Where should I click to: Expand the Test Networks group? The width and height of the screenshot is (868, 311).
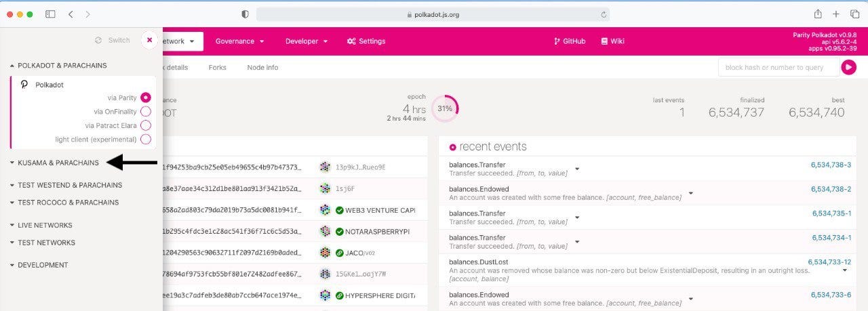[x=42, y=243]
